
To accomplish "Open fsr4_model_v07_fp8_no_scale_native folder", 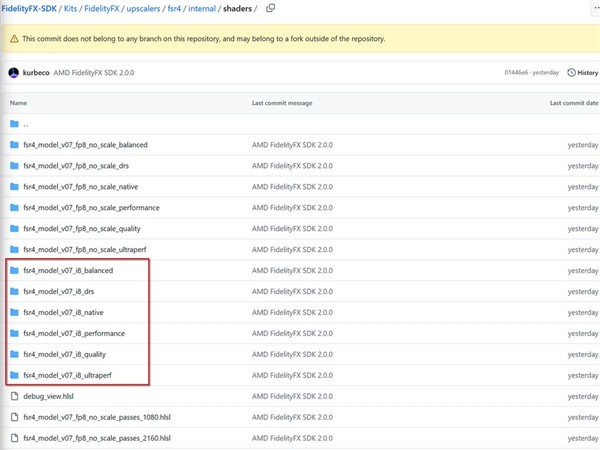I will click(x=80, y=187).
